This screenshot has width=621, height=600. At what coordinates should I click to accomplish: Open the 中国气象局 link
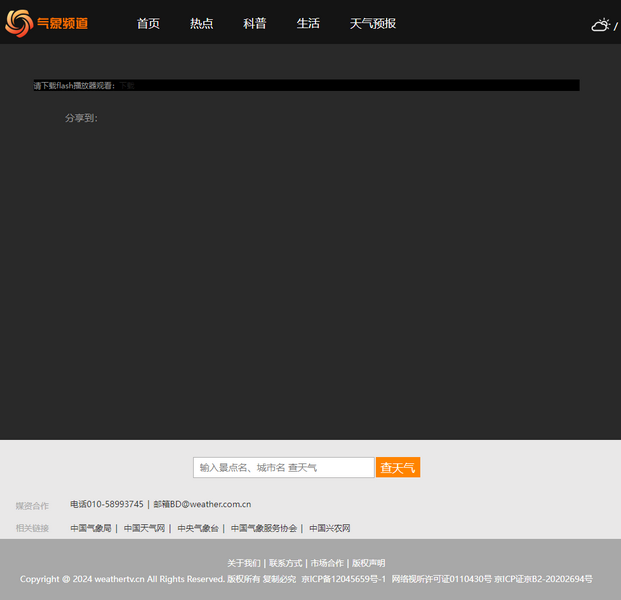(91, 528)
